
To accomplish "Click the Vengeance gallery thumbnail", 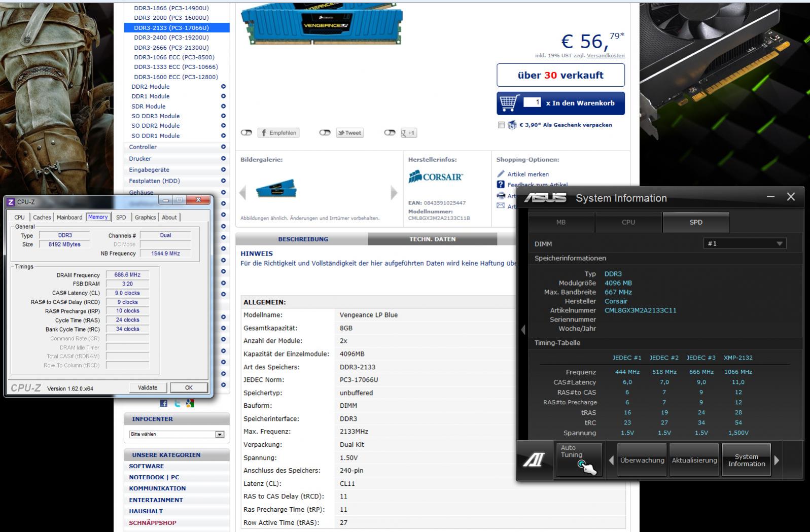I will 276,189.
